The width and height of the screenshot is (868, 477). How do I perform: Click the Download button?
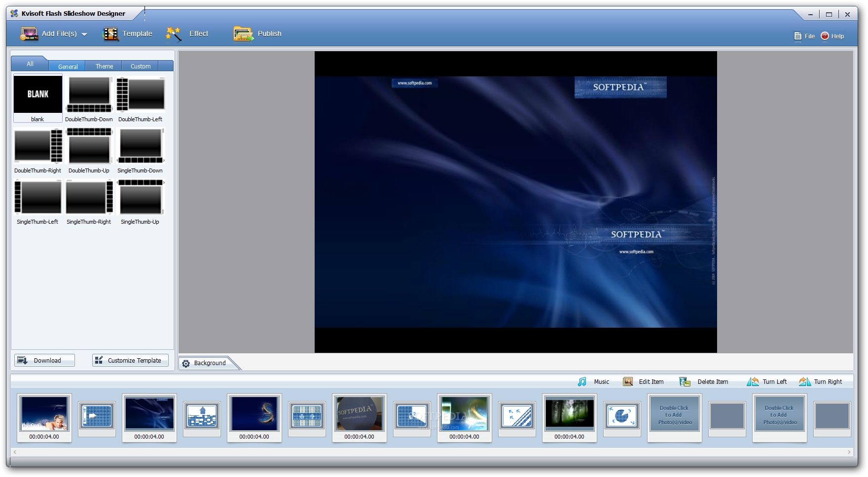pyautogui.click(x=44, y=360)
